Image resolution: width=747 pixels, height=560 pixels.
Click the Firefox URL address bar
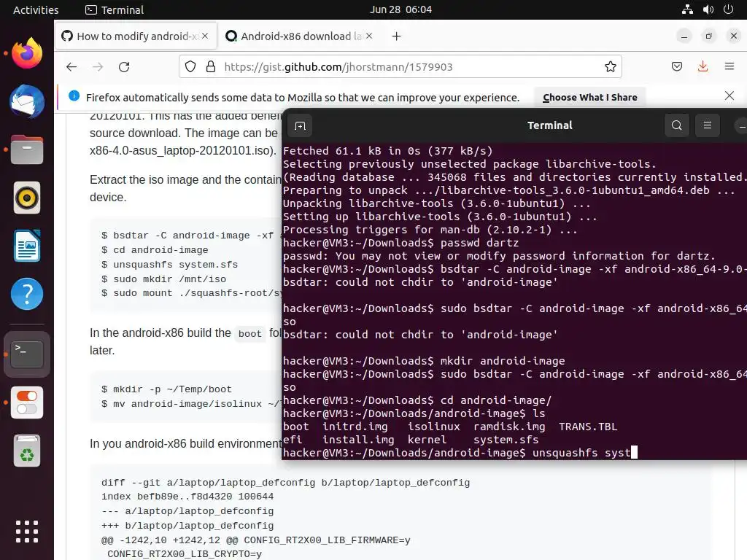(x=400, y=66)
